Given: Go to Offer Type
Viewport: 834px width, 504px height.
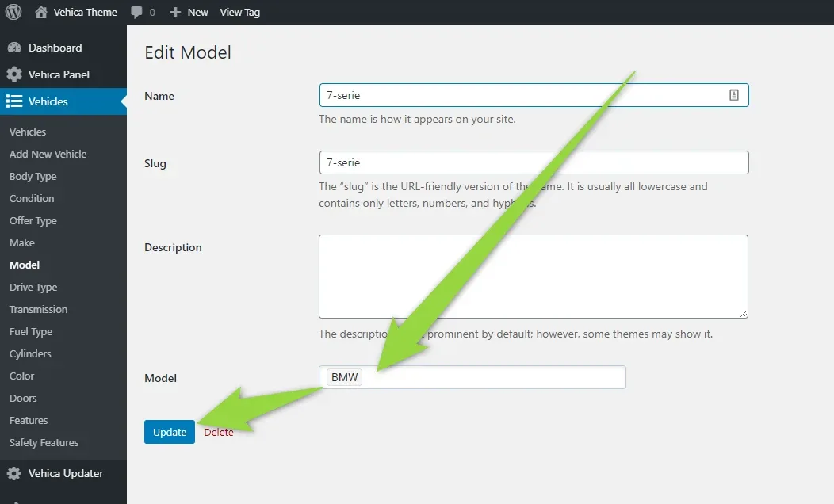Looking at the screenshot, I should 33,220.
